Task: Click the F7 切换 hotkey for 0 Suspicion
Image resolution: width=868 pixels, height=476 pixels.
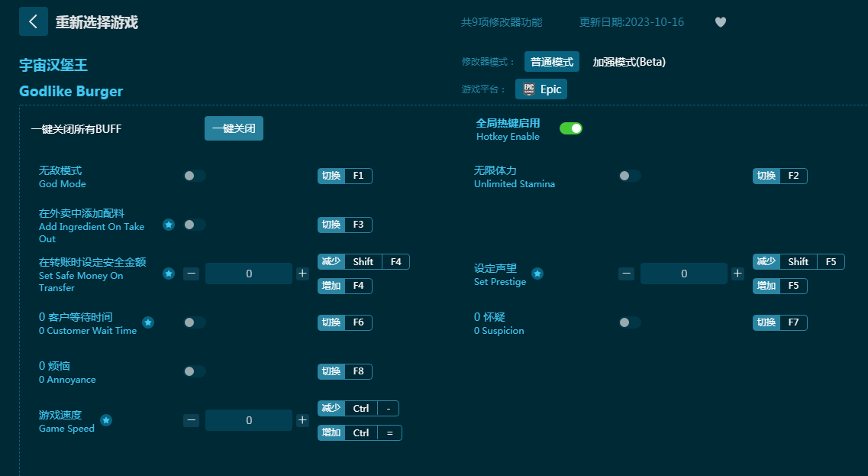Action: pos(780,322)
